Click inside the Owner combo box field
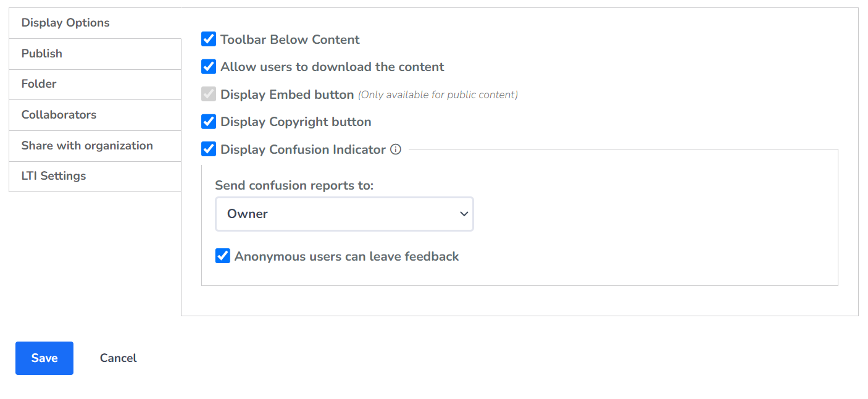The height and width of the screenshot is (399, 868). click(x=321, y=214)
